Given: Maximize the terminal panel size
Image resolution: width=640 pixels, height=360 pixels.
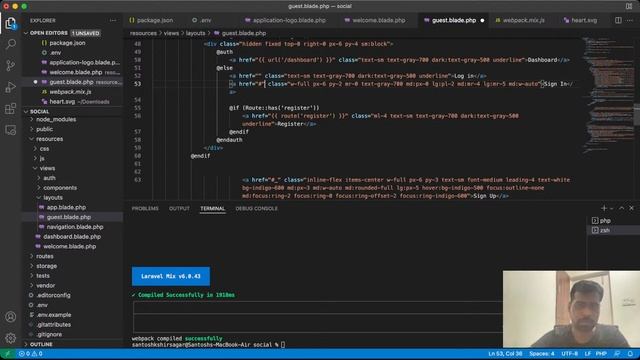Looking at the screenshot, I should [x=621, y=208].
